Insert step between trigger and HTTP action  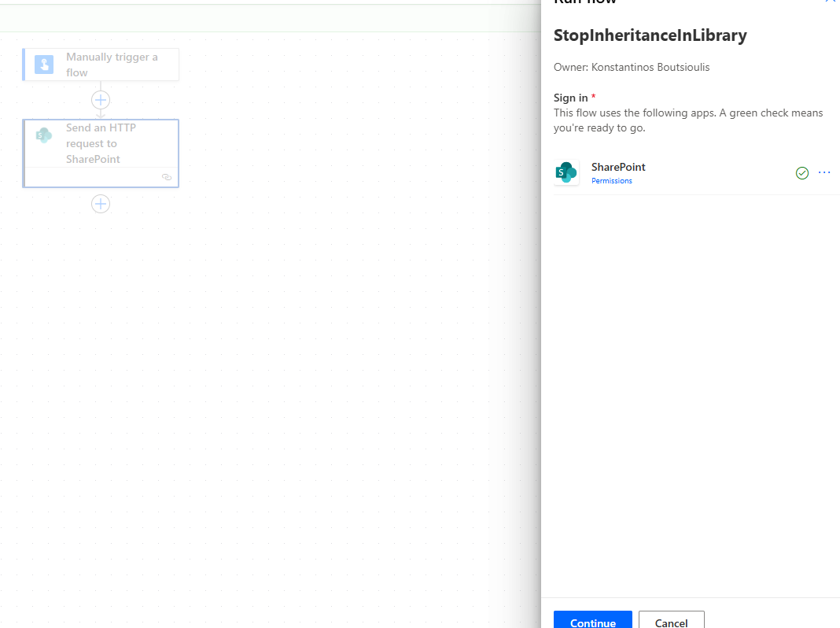tap(101, 100)
